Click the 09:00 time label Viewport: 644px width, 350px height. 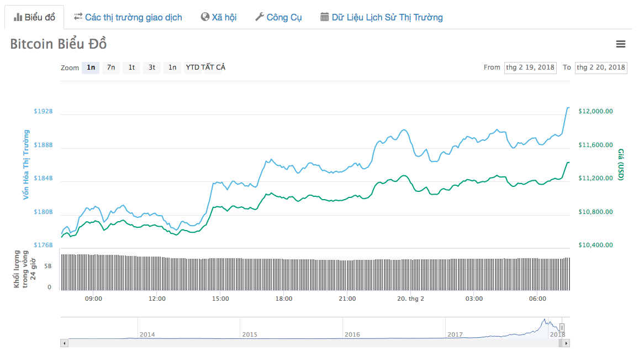click(x=94, y=299)
